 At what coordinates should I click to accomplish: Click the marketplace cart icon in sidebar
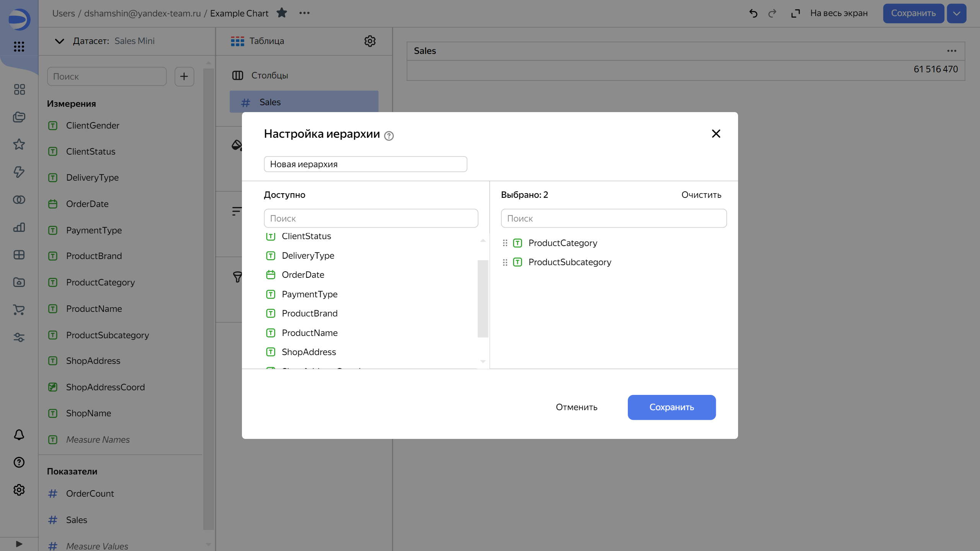click(x=19, y=310)
